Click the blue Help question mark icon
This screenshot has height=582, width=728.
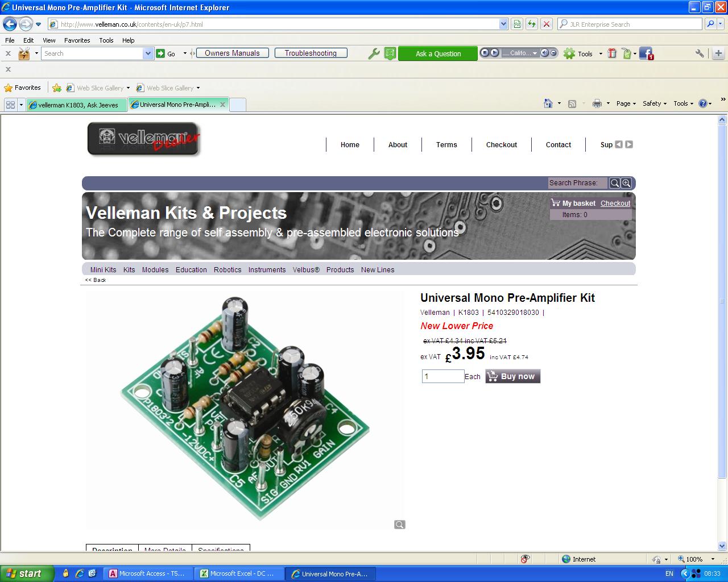coord(702,103)
